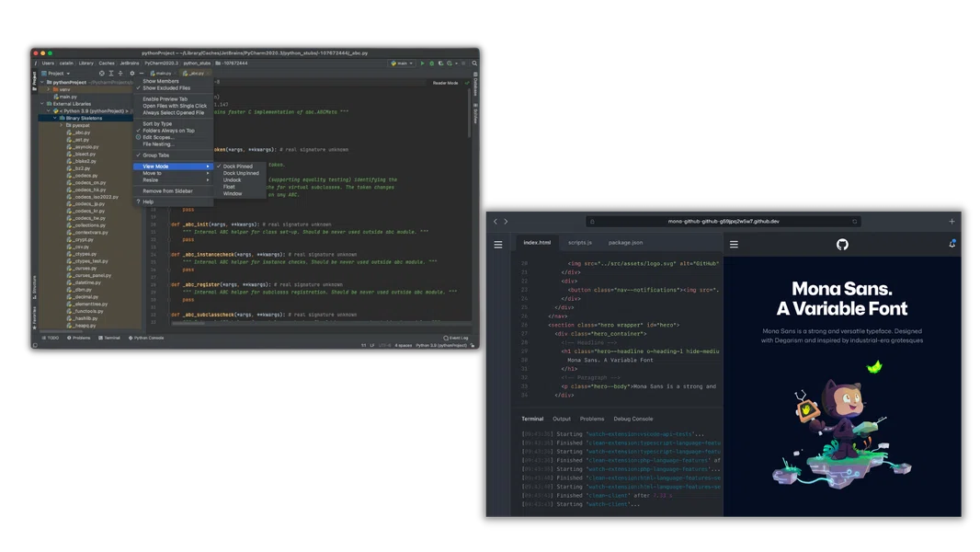Image resolution: width=980 pixels, height=552 pixels.
Task: Open the editor hamburger menu beside index.html
Action: 498,245
